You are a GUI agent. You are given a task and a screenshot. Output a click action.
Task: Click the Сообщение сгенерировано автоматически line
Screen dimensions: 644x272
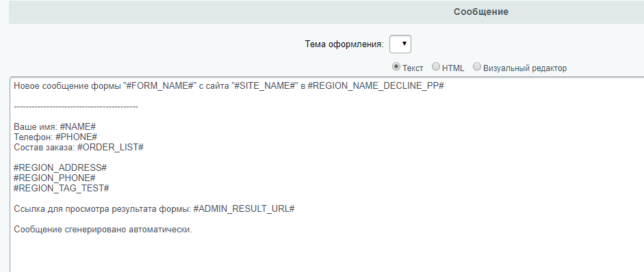[x=103, y=230]
